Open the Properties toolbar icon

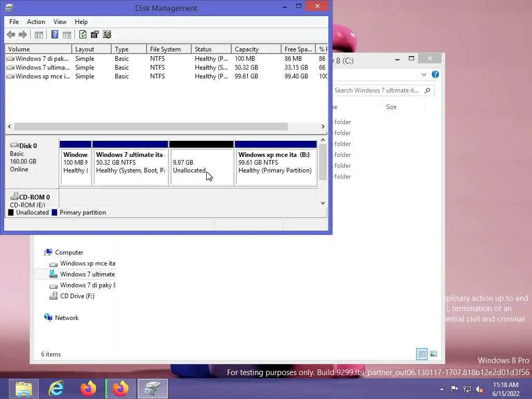pyautogui.click(x=95, y=34)
